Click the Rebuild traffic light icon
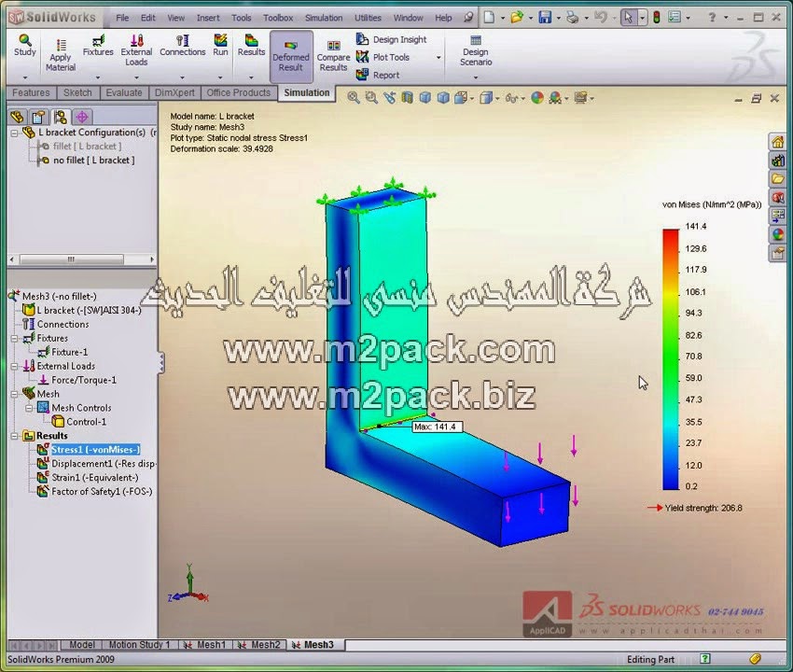Viewport: 793px width, 672px height. click(x=657, y=18)
